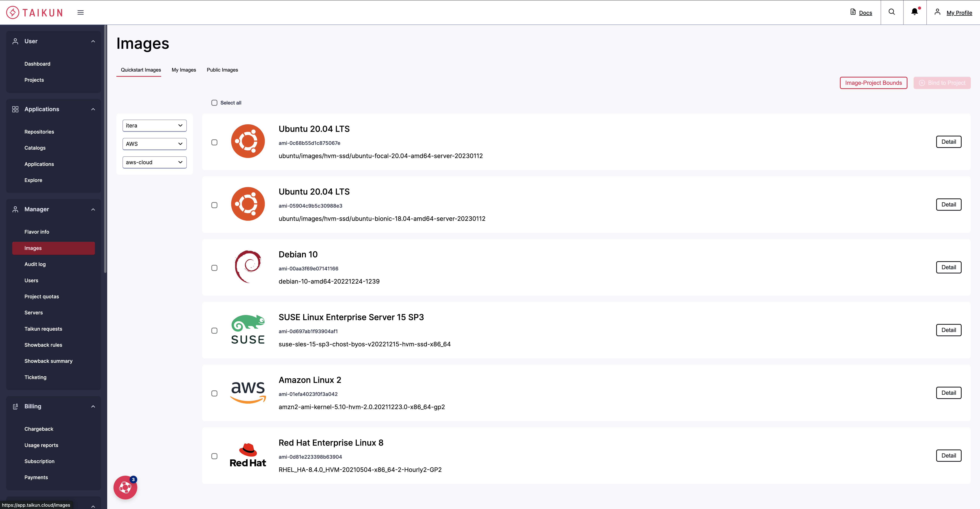The height and width of the screenshot is (509, 980).
Task: Open the hamburger menu next to the logo
Action: click(x=81, y=12)
